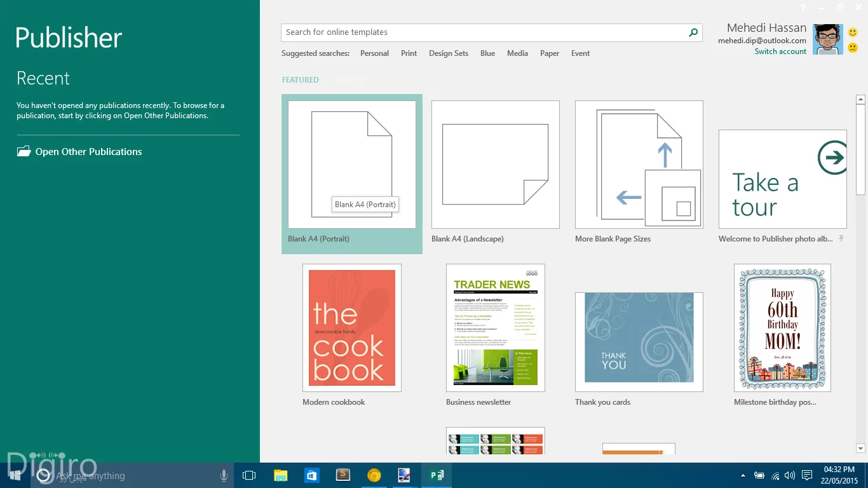Check the battery icon in the tray
The height and width of the screenshot is (488, 868).
(x=759, y=475)
